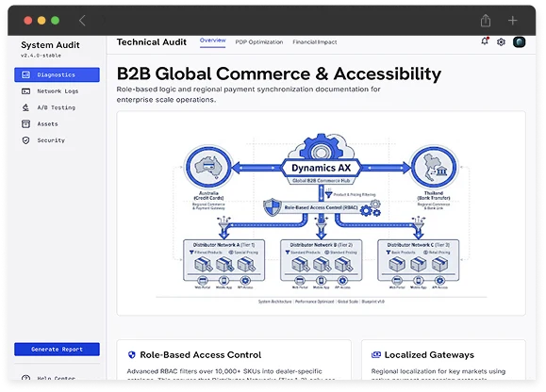Click the browser back arrow
The height and width of the screenshot is (392, 546).
click(82, 21)
